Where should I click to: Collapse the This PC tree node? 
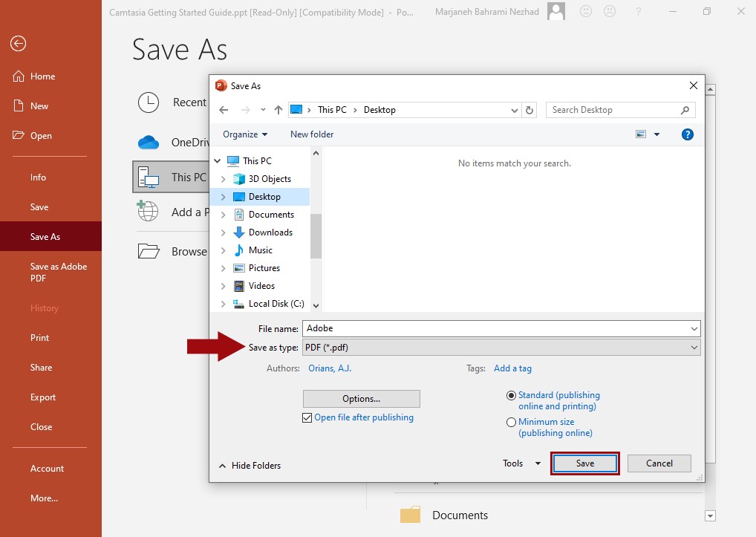pyautogui.click(x=218, y=161)
